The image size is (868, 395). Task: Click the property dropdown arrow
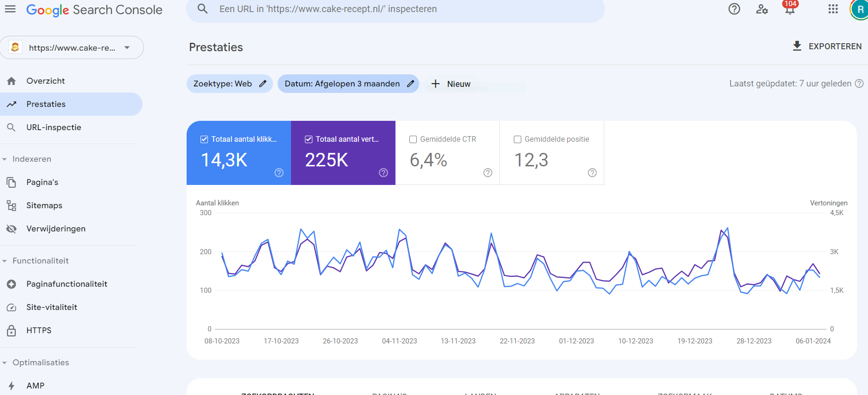(127, 47)
